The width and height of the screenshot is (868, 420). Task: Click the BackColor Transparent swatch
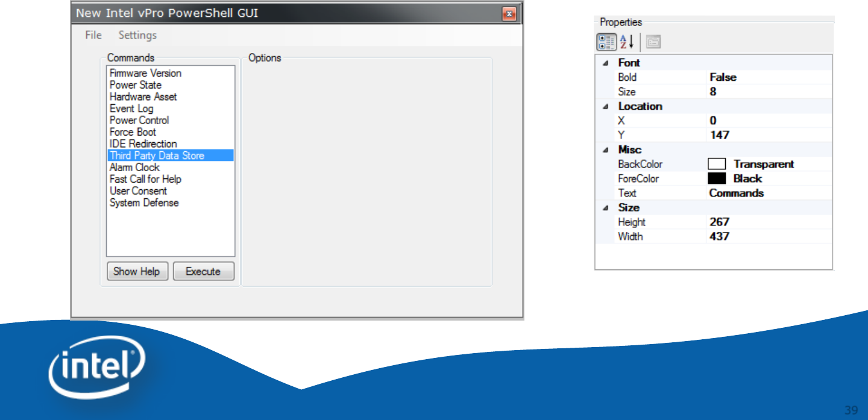717,164
